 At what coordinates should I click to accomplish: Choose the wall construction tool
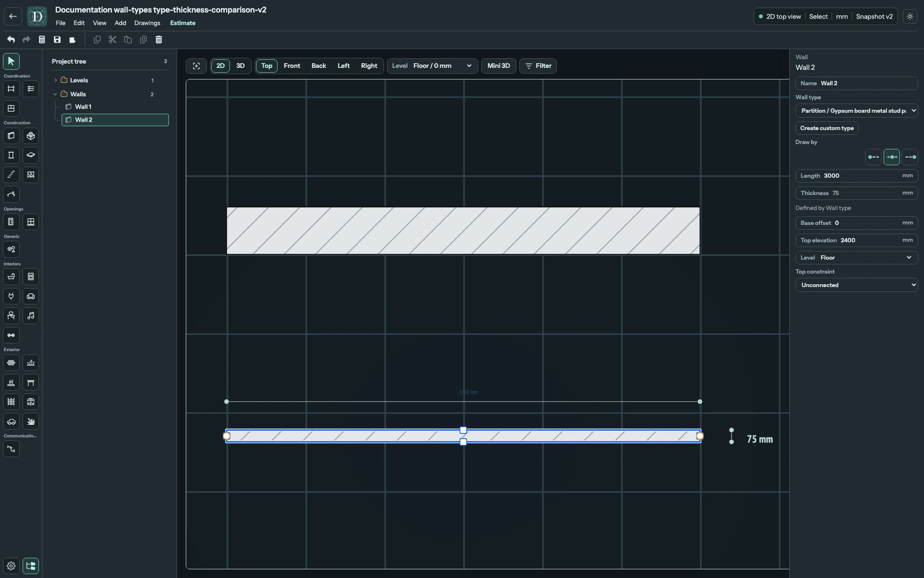[x=11, y=136]
